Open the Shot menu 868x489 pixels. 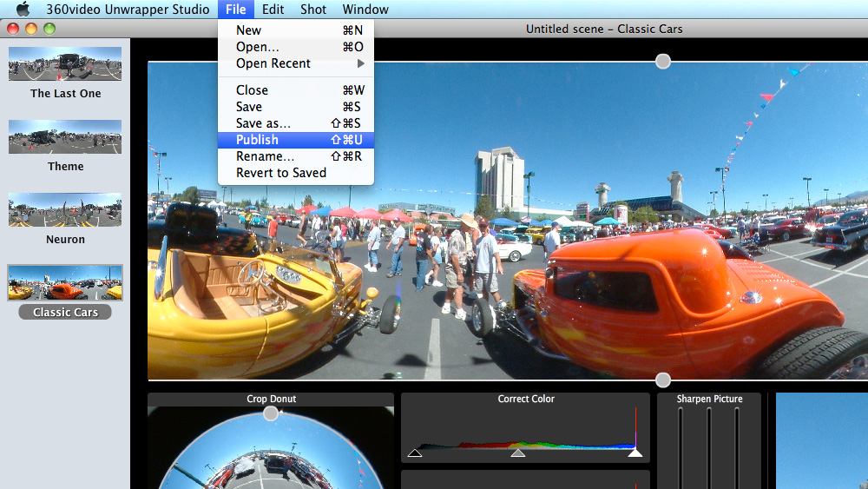313,10
